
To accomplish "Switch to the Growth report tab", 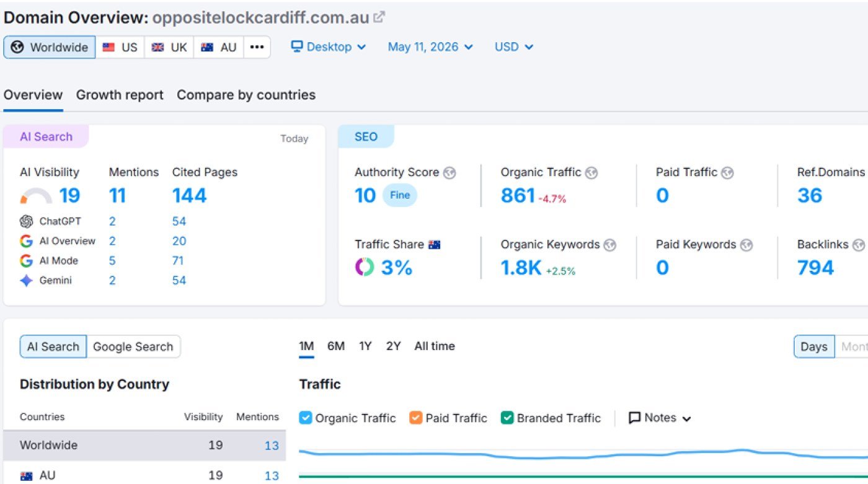I will [x=120, y=95].
